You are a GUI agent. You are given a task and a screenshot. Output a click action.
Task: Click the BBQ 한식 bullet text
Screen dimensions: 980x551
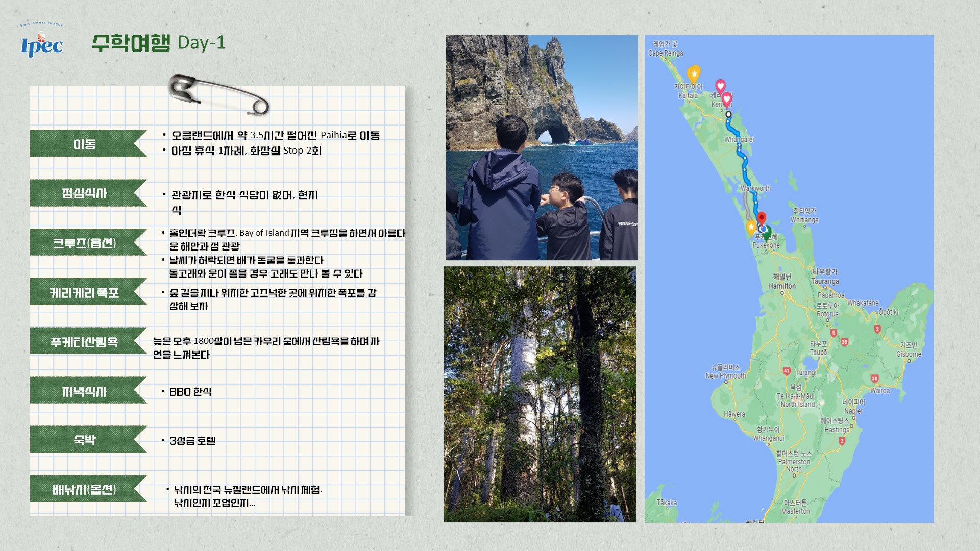190,392
